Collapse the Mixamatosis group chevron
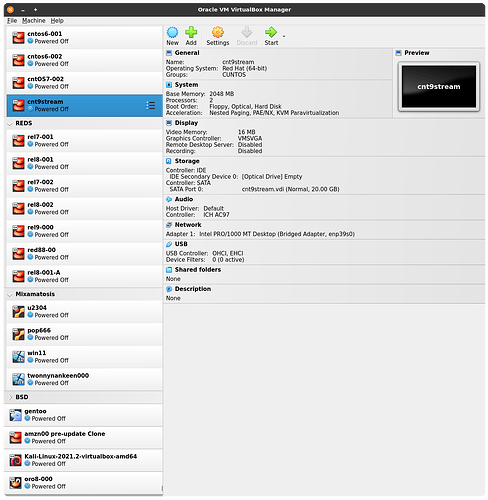The image size is (488, 500). pos(10,294)
